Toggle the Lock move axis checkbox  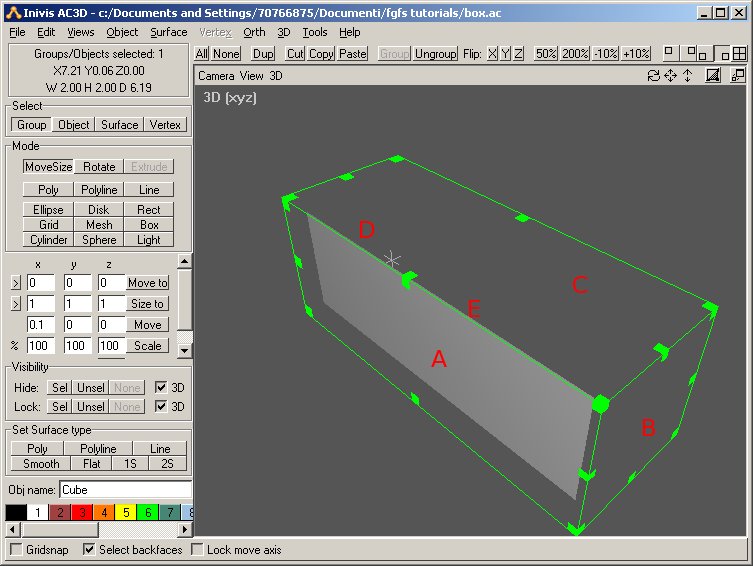click(x=197, y=549)
